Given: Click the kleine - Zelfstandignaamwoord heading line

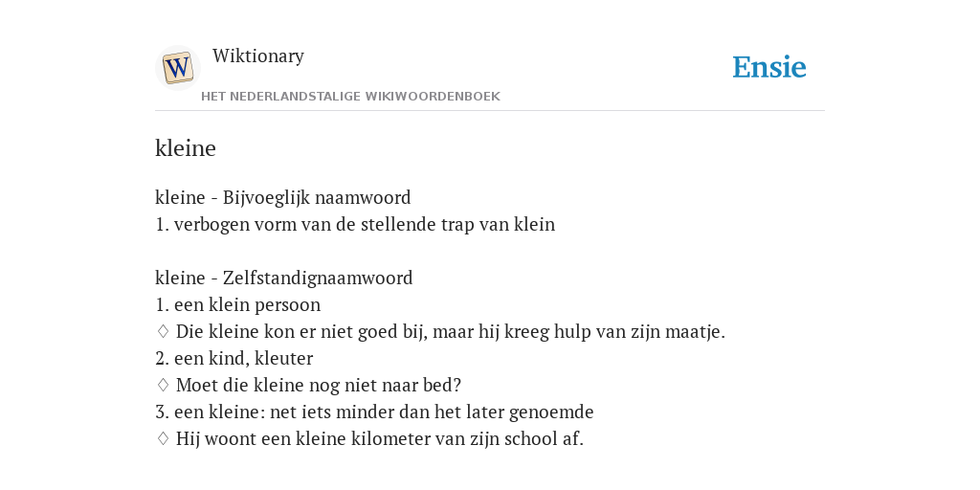Looking at the screenshot, I should click(x=283, y=278).
